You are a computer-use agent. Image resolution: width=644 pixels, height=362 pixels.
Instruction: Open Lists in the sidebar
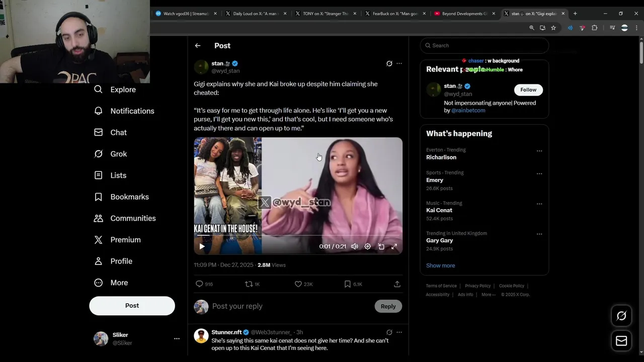[x=110, y=175]
